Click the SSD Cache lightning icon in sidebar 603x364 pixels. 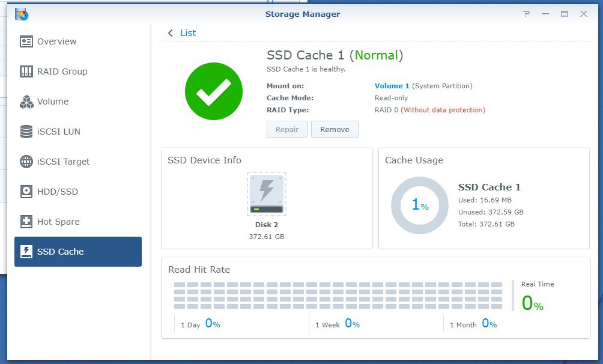[26, 252]
